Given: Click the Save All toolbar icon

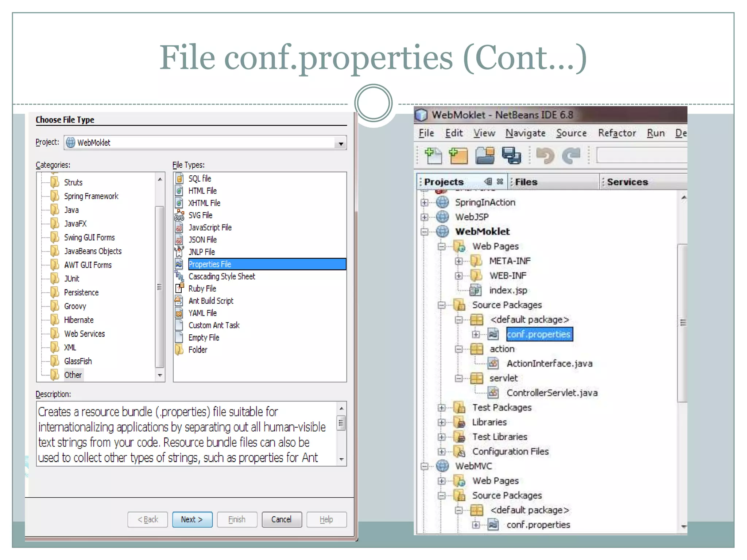Looking at the screenshot, I should tap(511, 156).
